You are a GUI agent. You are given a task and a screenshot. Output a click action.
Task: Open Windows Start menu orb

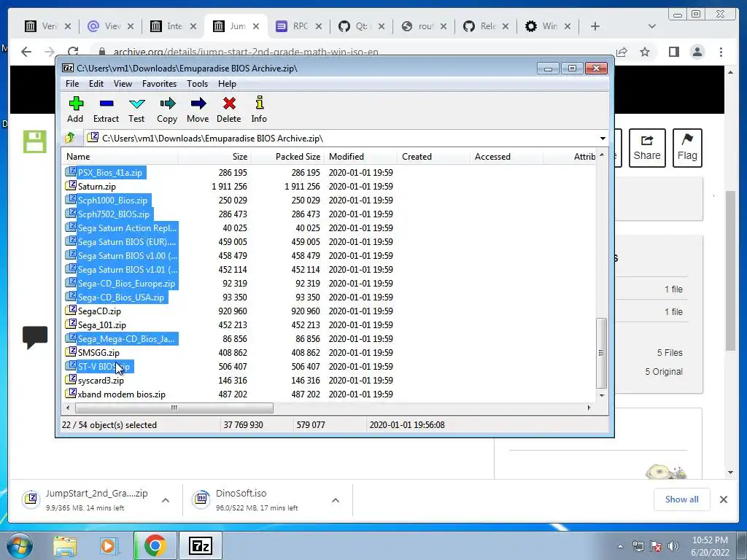coord(19,545)
